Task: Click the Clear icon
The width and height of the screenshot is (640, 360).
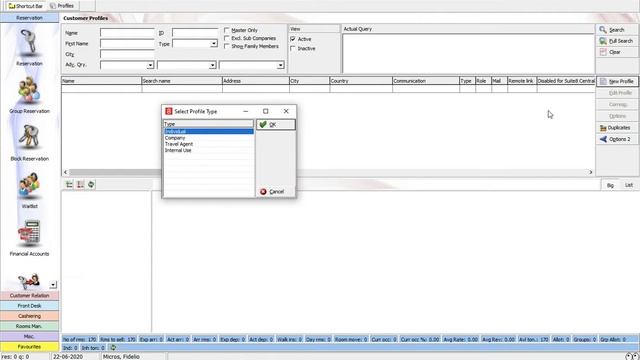Action: [603, 52]
